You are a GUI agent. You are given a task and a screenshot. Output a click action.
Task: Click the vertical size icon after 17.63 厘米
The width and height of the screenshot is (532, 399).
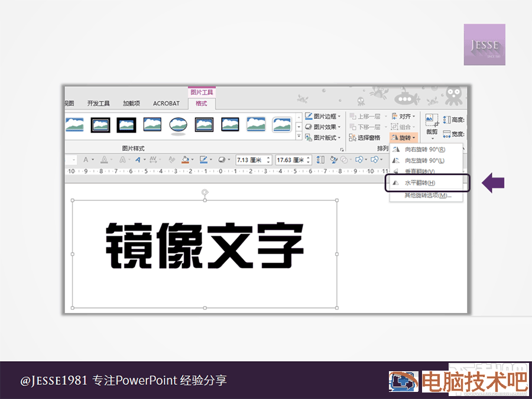click(320, 160)
